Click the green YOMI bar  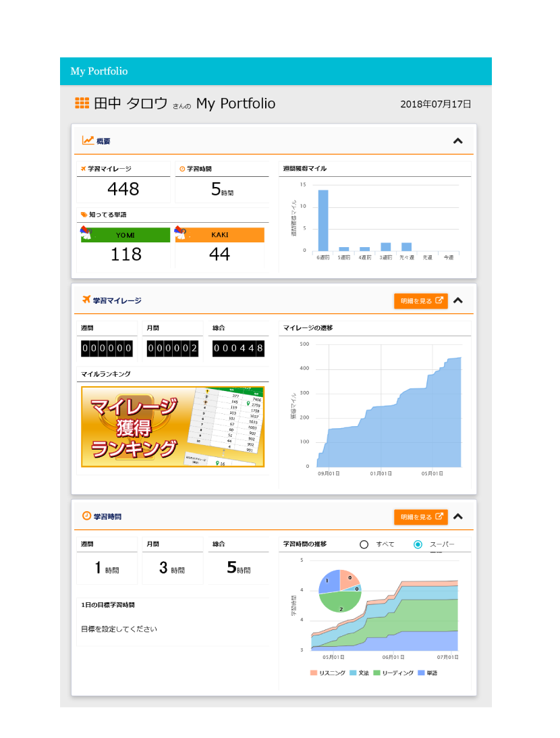(125, 235)
